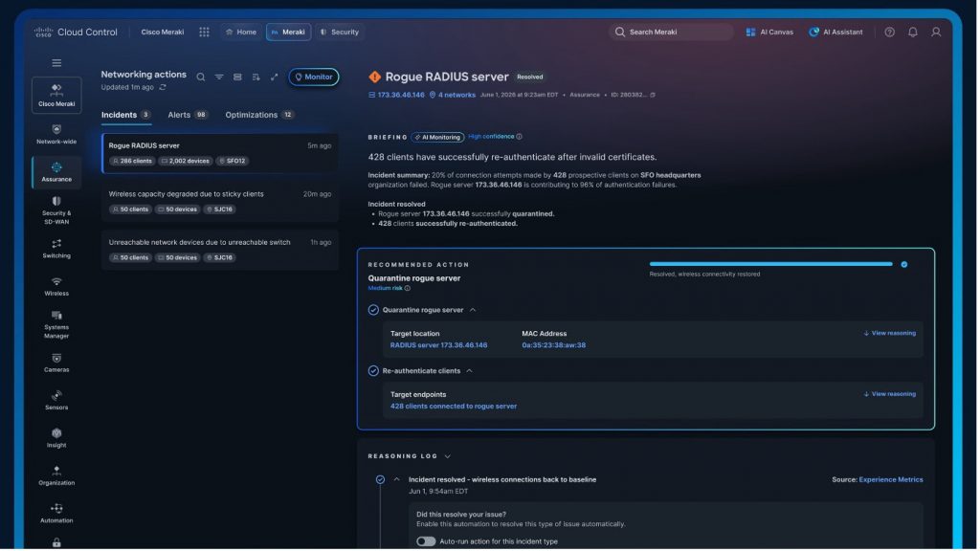Collapse the Quarantine rogue server section

coord(473,311)
